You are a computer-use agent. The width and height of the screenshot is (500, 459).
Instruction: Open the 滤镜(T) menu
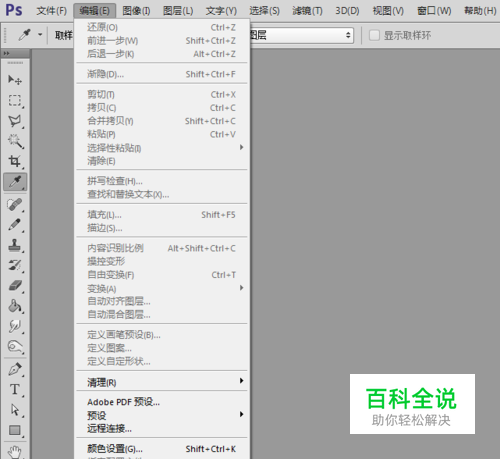307,11
